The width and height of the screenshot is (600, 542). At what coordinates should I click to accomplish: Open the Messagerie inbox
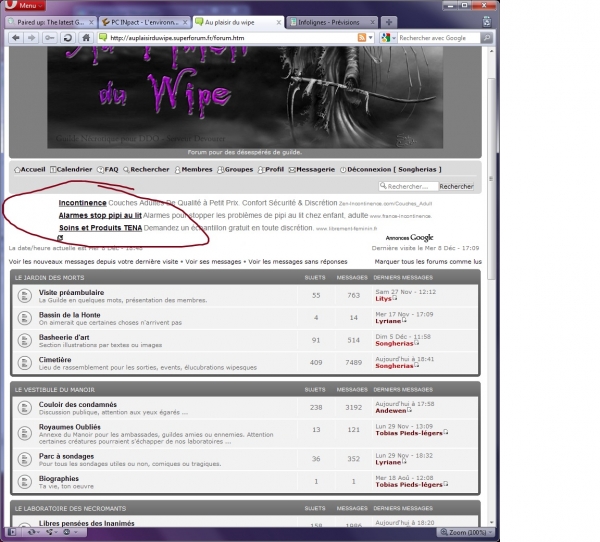click(312, 170)
